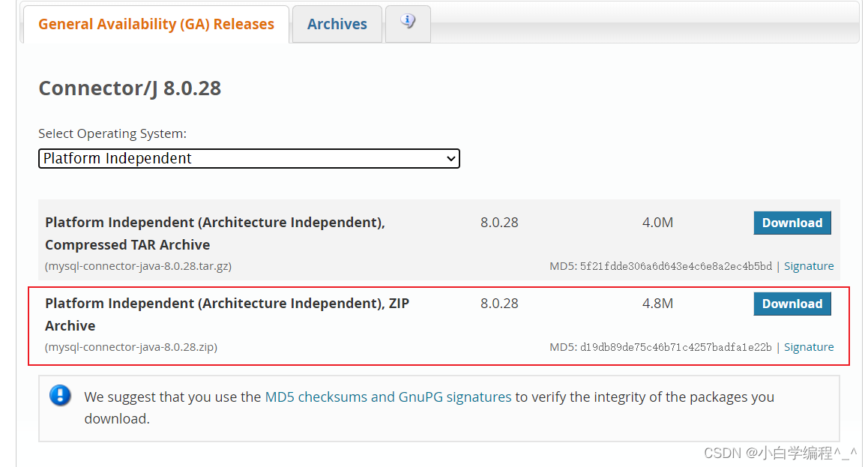
Task: Click the blue exclamation notice icon
Action: [x=60, y=396]
